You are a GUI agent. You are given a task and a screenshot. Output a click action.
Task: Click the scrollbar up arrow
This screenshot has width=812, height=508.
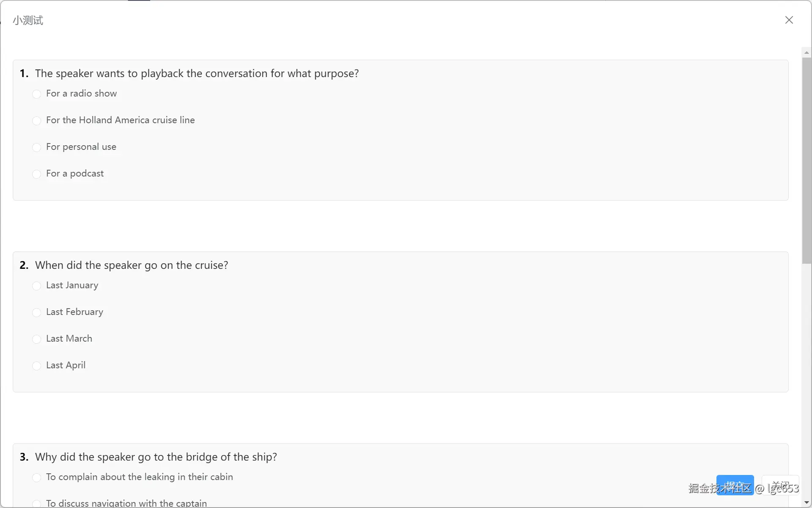click(807, 52)
